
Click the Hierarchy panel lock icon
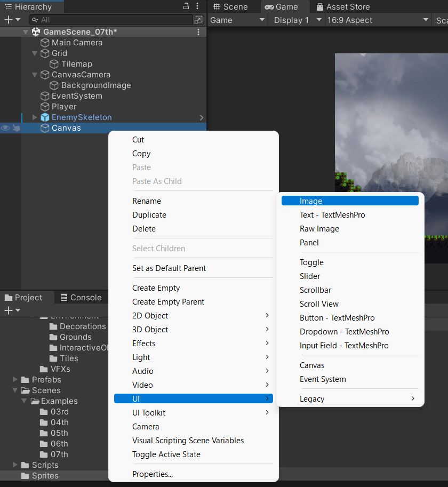186,6
